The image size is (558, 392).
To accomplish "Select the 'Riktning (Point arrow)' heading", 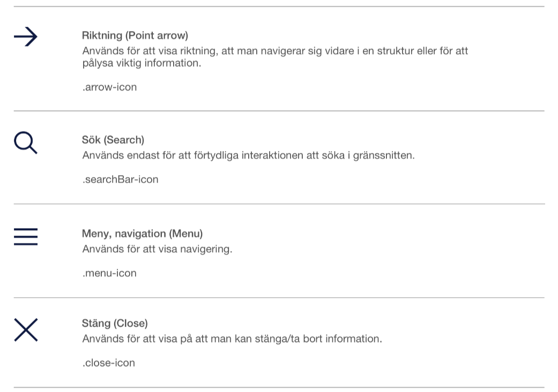I will [135, 35].
